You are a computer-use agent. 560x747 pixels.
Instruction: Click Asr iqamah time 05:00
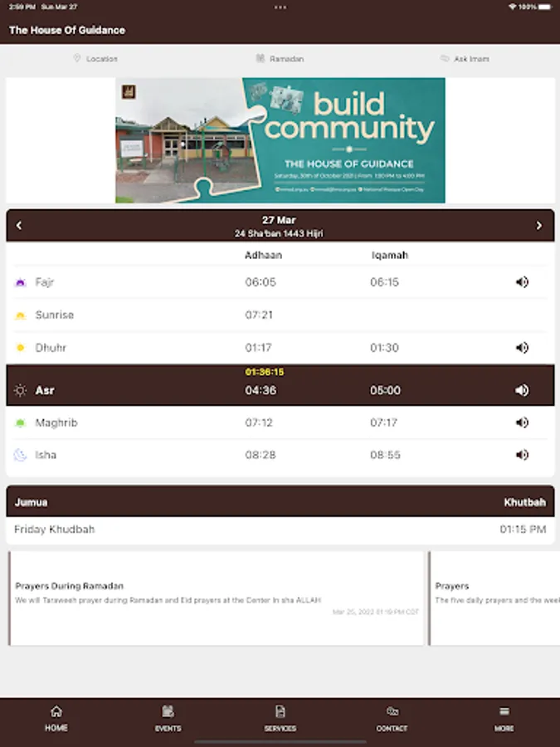[385, 391]
